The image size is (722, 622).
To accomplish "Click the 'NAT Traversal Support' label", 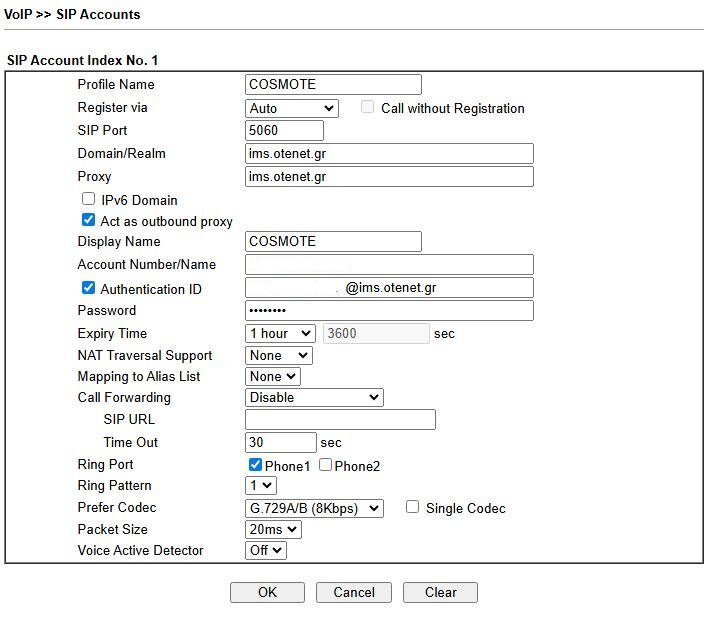I will click(x=145, y=355).
